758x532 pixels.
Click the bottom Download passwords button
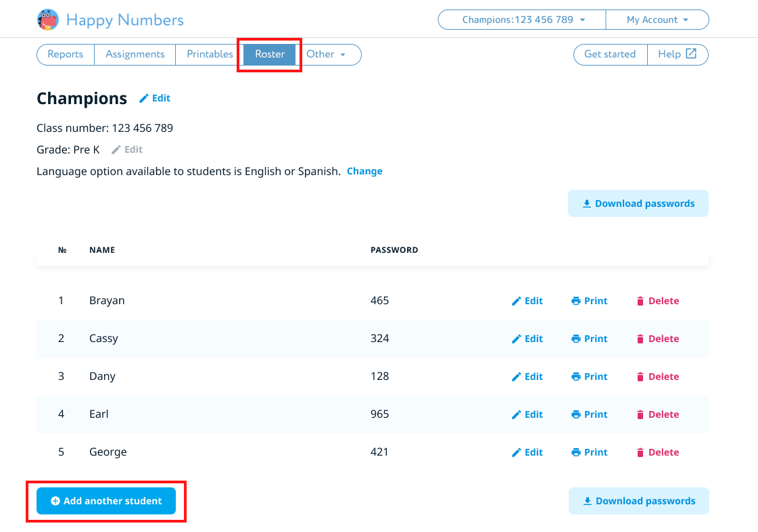coord(638,501)
